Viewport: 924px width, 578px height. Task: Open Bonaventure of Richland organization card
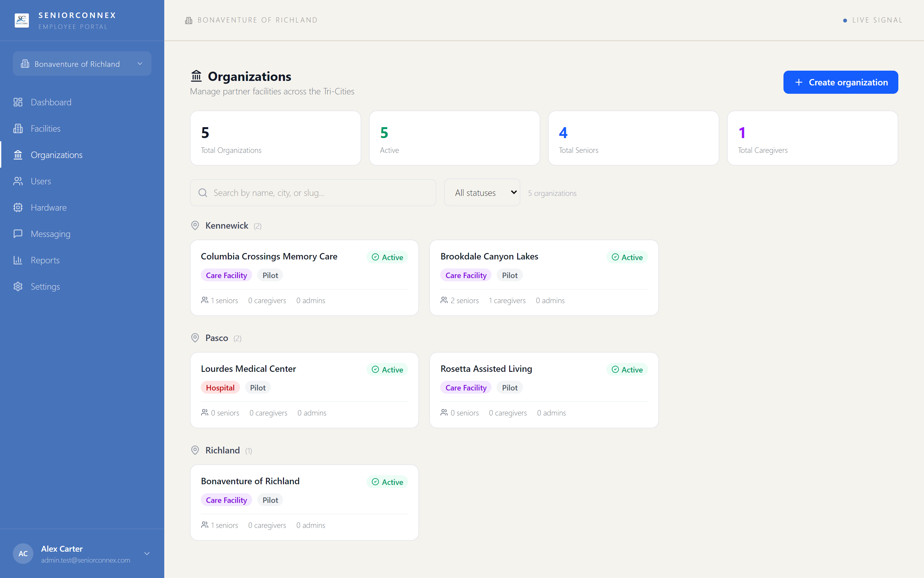point(304,503)
